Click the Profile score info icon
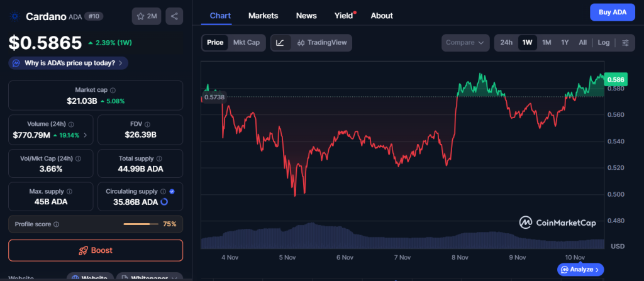Image resolution: width=644 pixels, height=281 pixels. 57,224
